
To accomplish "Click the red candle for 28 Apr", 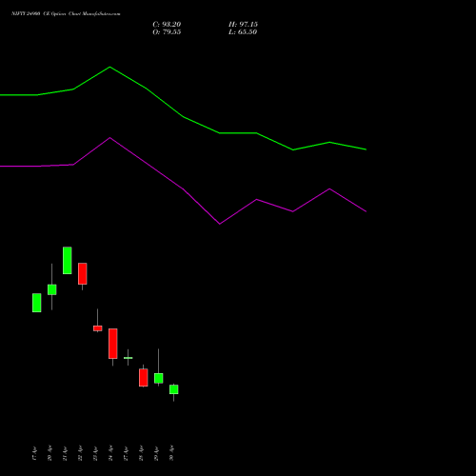I will coord(144,377).
